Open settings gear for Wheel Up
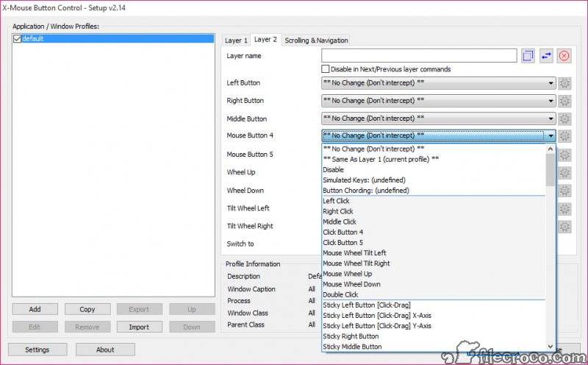 (x=564, y=172)
